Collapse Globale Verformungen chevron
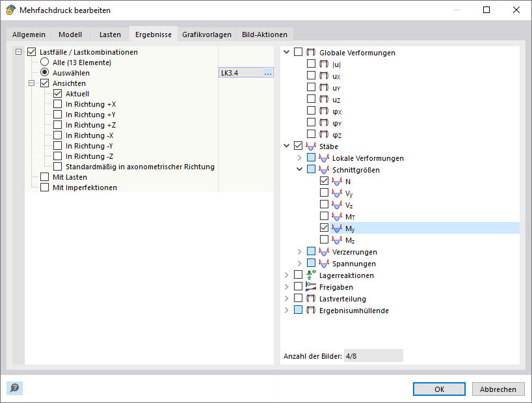Viewport: 532px width, 403px height. click(287, 52)
